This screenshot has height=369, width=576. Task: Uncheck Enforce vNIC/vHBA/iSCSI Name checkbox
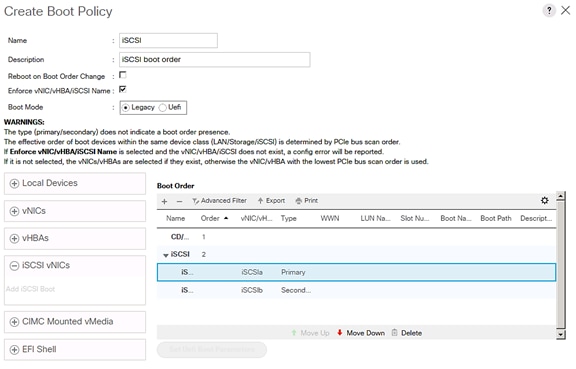[123, 89]
